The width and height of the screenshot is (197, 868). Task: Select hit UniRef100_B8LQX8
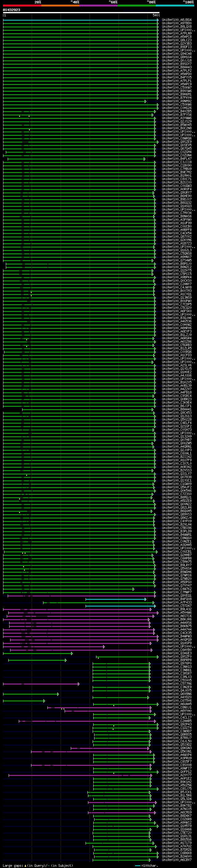pyautogui.click(x=177, y=26)
